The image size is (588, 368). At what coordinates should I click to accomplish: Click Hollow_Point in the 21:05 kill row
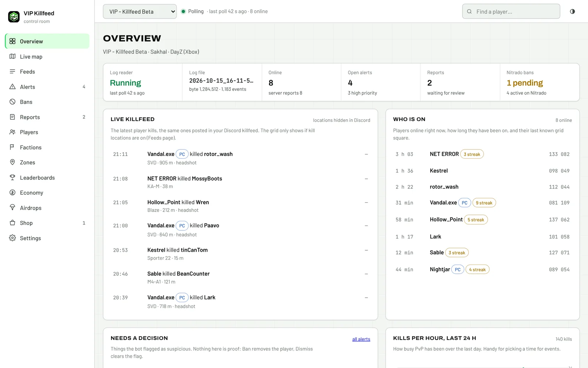pyautogui.click(x=164, y=202)
